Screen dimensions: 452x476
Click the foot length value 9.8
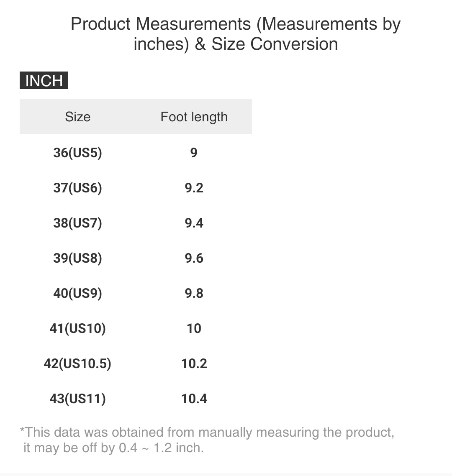click(194, 293)
